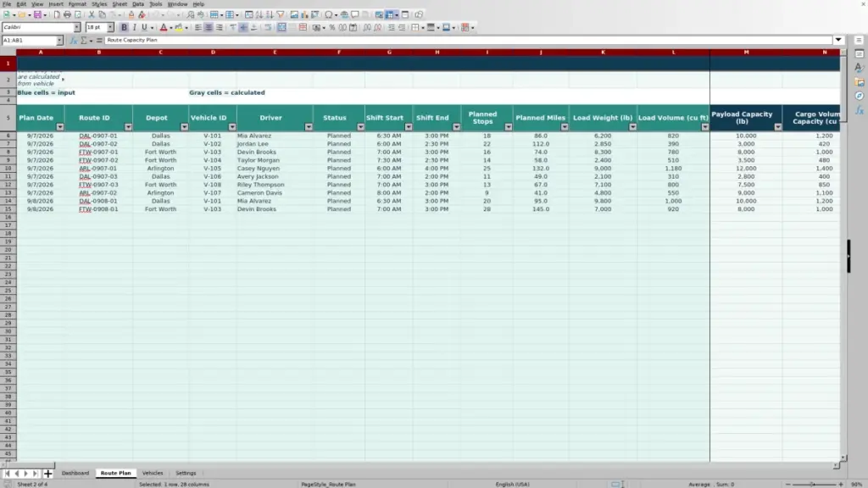Click Sort Ascending icon
This screenshot has height=488, width=868.
(259, 14)
